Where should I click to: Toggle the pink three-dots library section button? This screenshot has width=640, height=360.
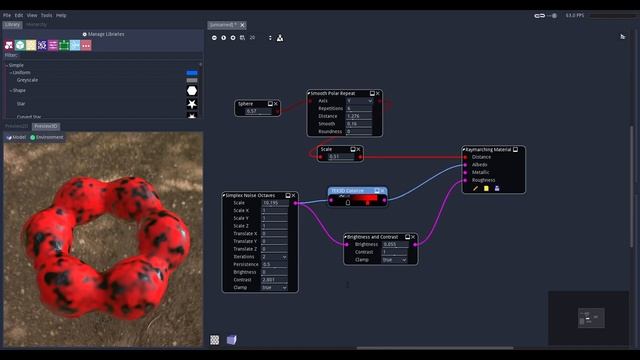coord(86,45)
